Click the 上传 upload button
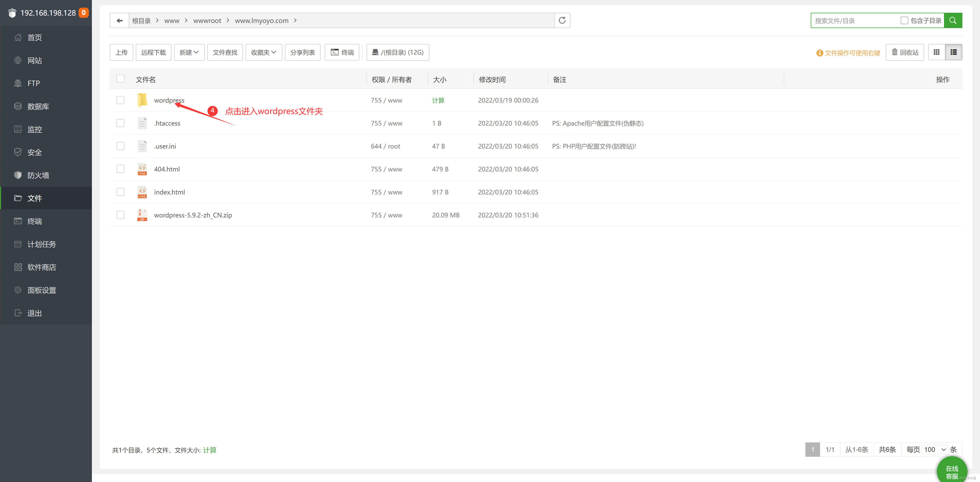 121,53
